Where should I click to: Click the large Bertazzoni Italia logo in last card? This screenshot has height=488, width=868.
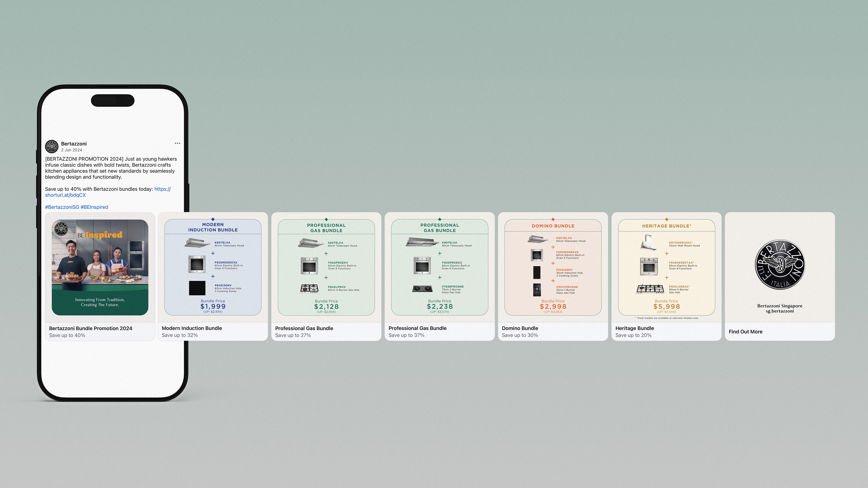coord(780,265)
